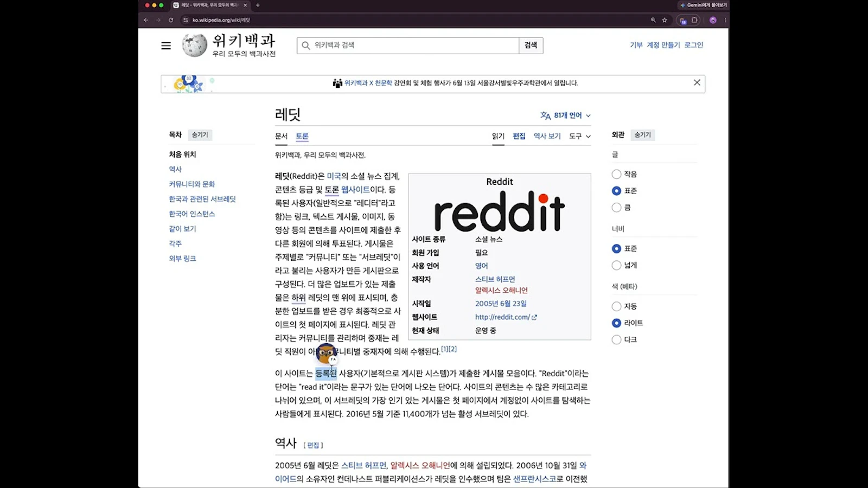Jump to 한국어 인스턴스 section
The image size is (868, 488).
click(x=192, y=214)
